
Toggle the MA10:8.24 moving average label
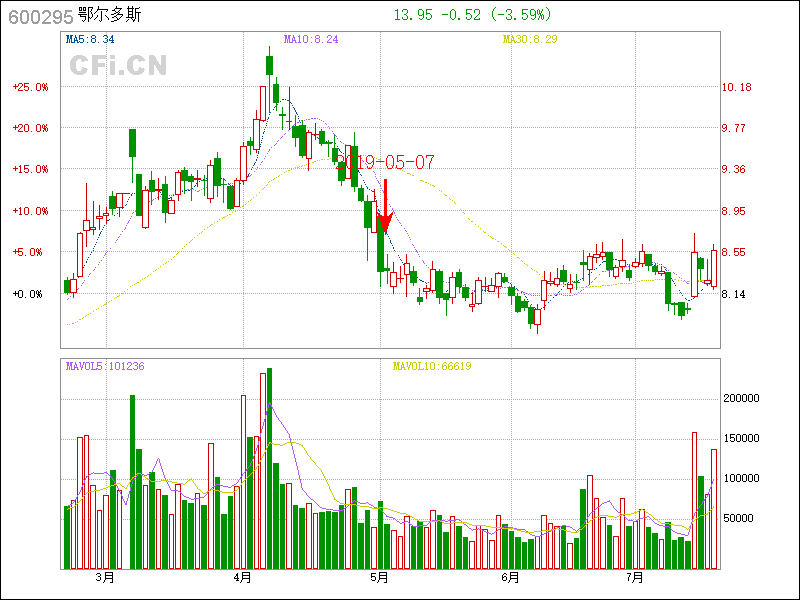point(311,40)
